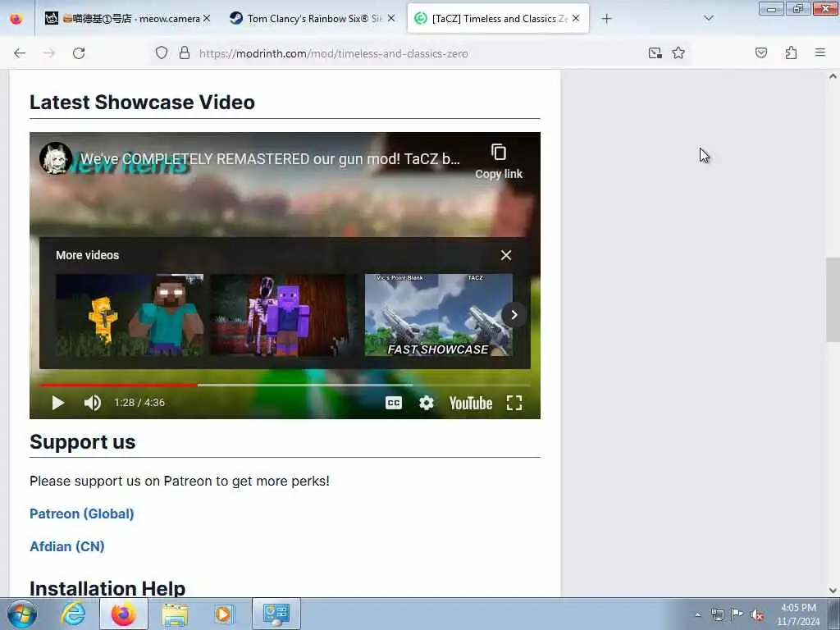View site security padlock info
This screenshot has height=630, width=840.
[185, 53]
